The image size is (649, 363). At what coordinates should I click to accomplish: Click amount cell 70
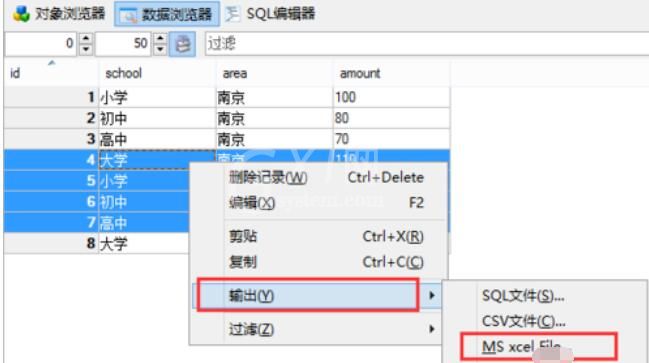pos(391,139)
